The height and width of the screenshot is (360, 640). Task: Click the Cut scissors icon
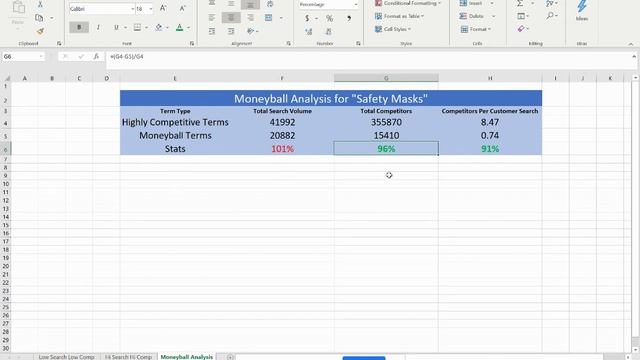point(40,4)
